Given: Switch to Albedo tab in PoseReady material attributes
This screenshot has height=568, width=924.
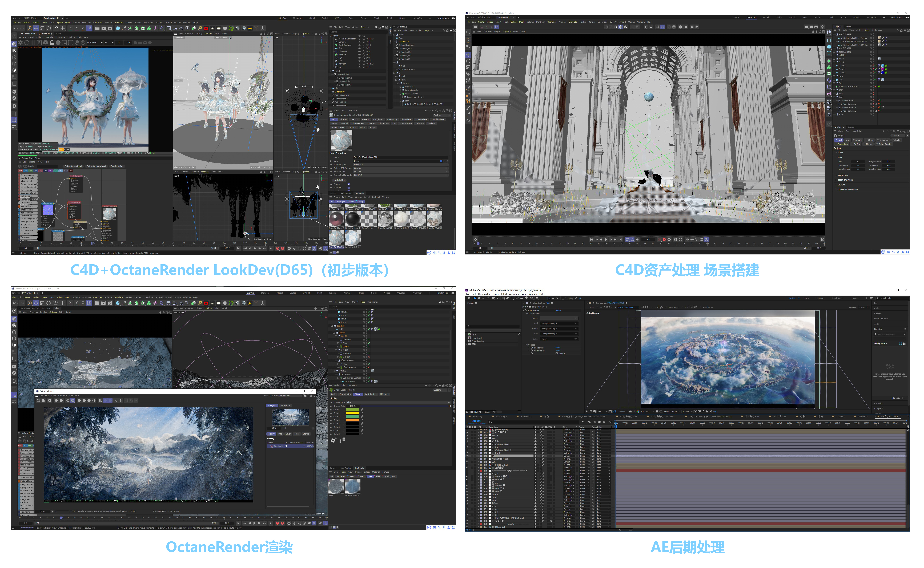Looking at the screenshot, I should 343,119.
